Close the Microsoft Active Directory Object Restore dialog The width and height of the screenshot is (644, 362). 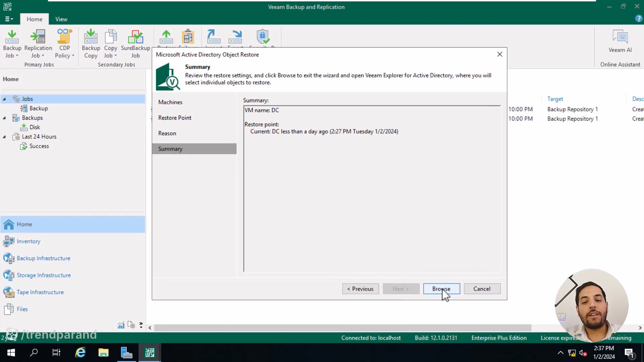tap(500, 54)
